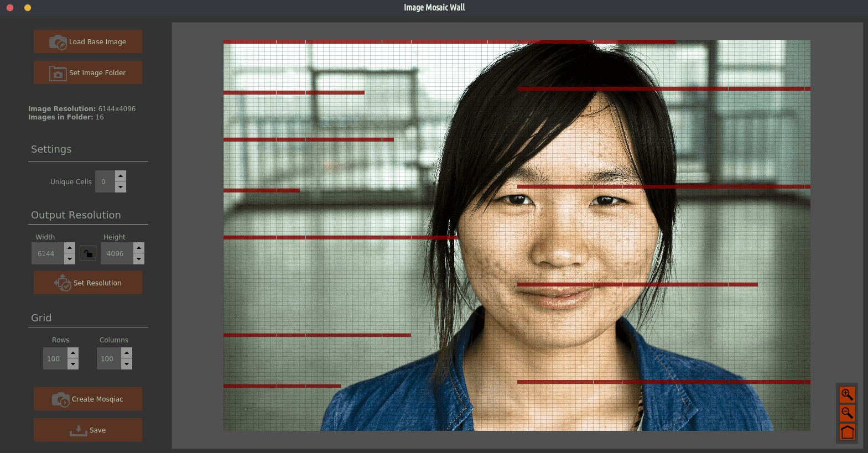Increase Unique Cells with up arrow
The width and height of the screenshot is (868, 453).
(x=121, y=176)
